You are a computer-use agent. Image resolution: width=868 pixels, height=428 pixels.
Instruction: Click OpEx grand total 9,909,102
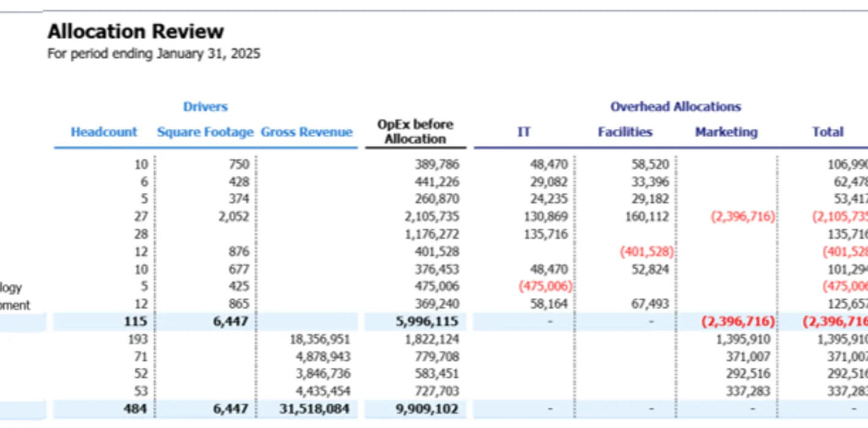coord(428,409)
